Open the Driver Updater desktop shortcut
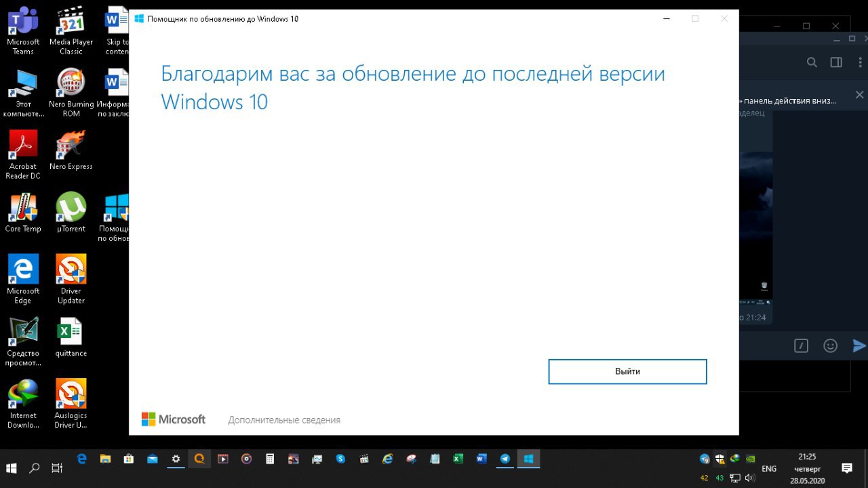Screen dimensions: 868x488 (71, 280)
